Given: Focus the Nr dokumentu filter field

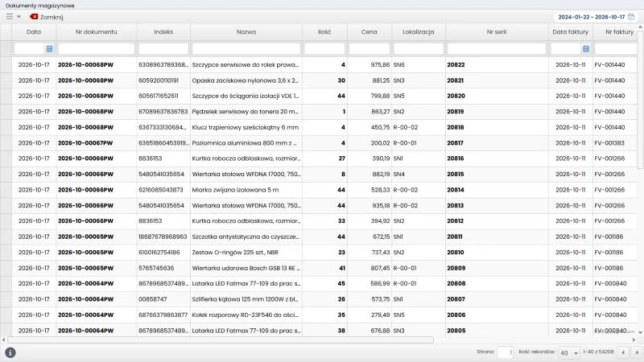Looking at the screenshot, I should tap(96, 49).
